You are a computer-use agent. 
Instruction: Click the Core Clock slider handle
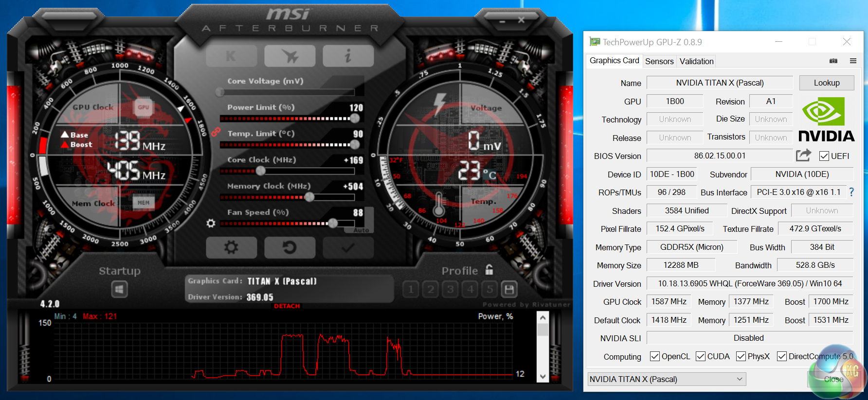tap(261, 171)
